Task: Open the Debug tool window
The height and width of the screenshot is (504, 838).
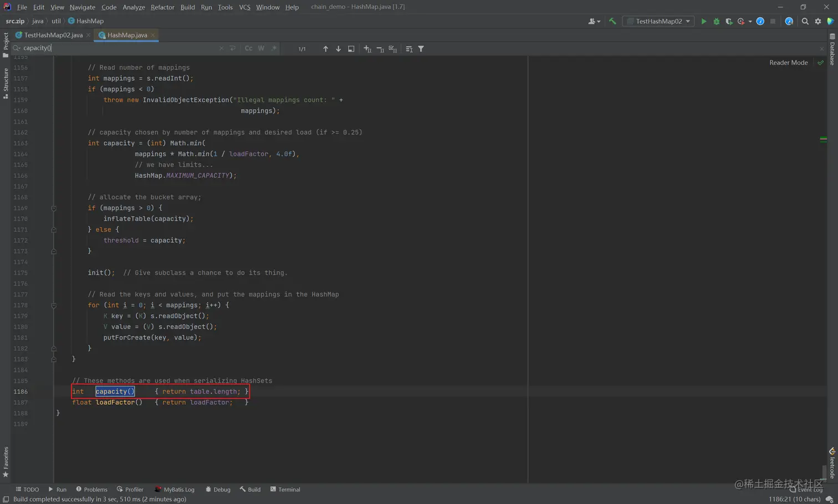Action: [218, 490]
